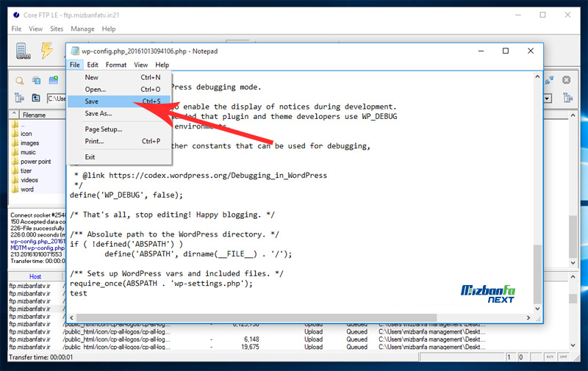Image resolution: width=588 pixels, height=371 pixels.
Task: Click Notepad vertical scrollbar thumb
Action: click(x=537, y=274)
